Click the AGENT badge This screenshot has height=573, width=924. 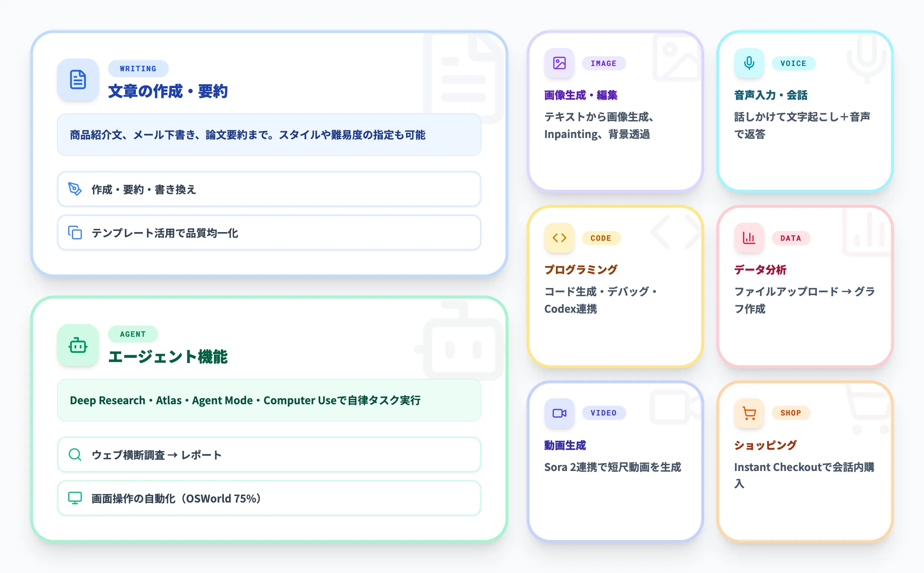tap(133, 334)
